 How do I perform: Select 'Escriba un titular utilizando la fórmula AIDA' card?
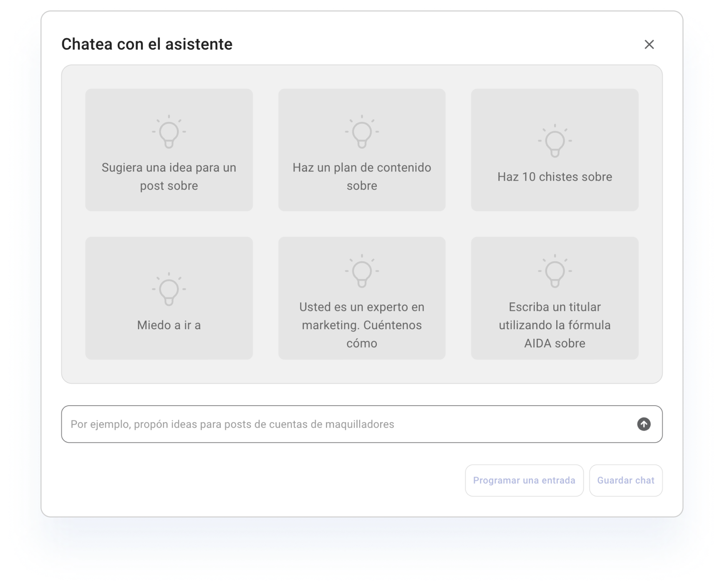pos(555,298)
